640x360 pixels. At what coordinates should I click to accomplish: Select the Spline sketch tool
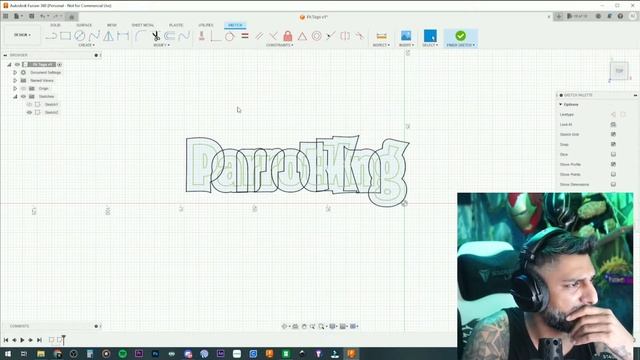click(x=94, y=36)
